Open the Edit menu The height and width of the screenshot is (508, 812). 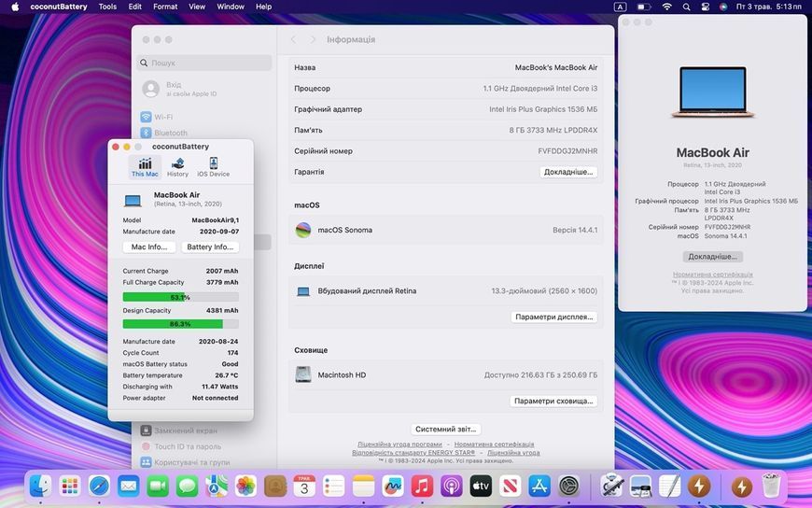tap(135, 7)
